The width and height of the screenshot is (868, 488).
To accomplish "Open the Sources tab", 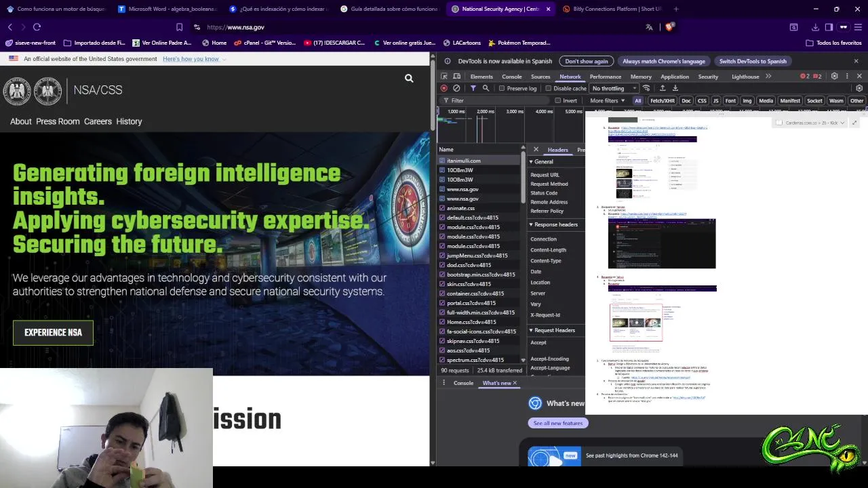I will [540, 77].
